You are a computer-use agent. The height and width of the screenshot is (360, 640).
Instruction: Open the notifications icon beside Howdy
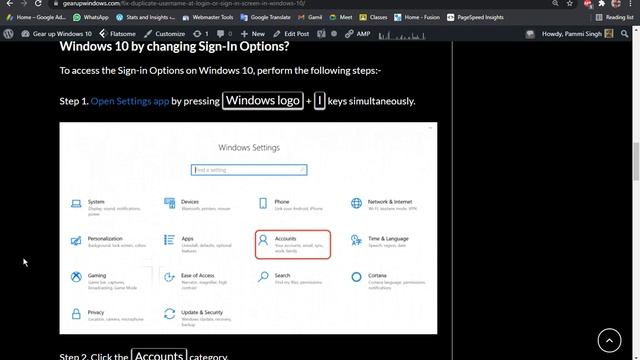tap(530, 34)
